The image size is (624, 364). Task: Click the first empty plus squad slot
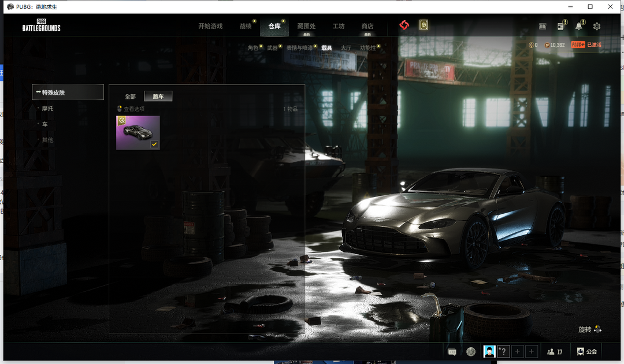517,351
